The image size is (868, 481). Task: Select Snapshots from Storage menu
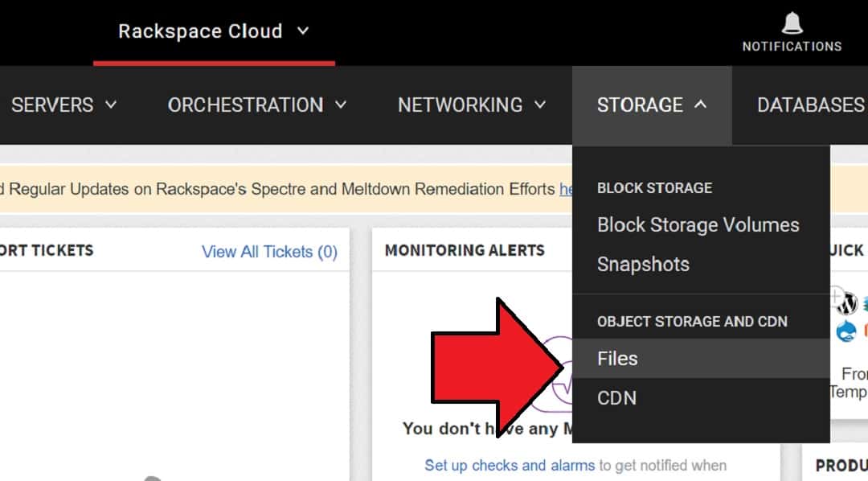tap(643, 265)
